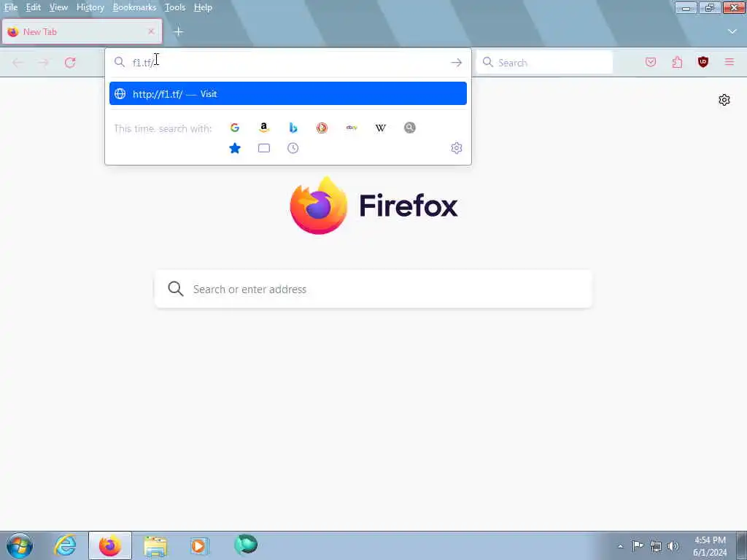Click the forward navigation arrow
This screenshot has width=747, height=560.
click(x=43, y=63)
